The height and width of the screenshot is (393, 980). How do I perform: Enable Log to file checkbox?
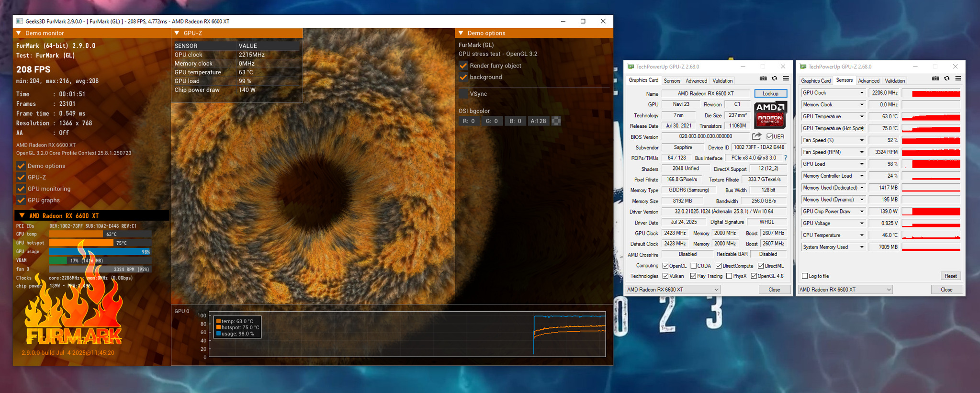point(805,276)
